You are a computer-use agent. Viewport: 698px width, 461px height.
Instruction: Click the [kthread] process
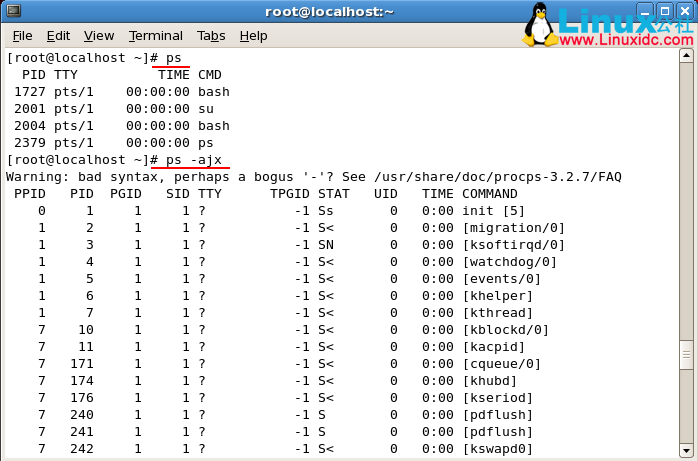click(498, 313)
